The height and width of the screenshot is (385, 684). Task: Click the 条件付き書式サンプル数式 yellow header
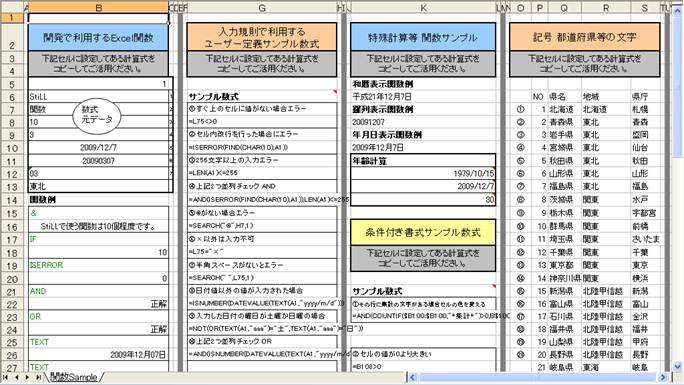click(423, 232)
